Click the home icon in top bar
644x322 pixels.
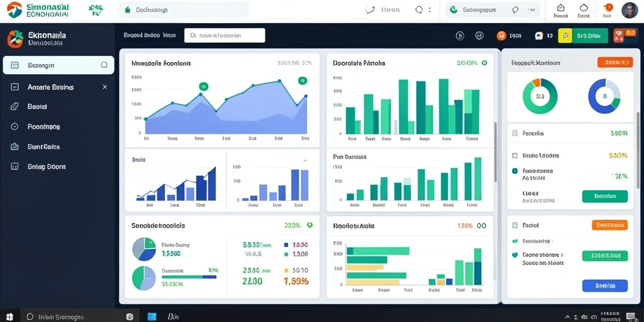560,8
